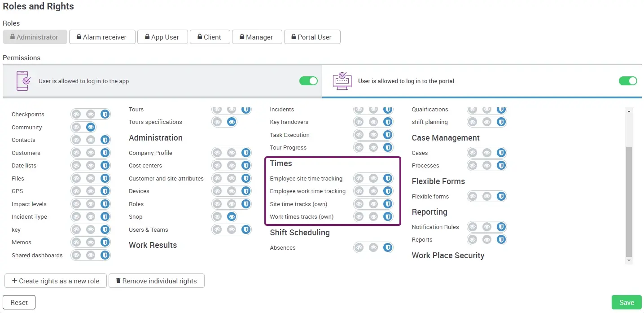
Task: Toggle portal login permission switch
Action: [x=628, y=81]
